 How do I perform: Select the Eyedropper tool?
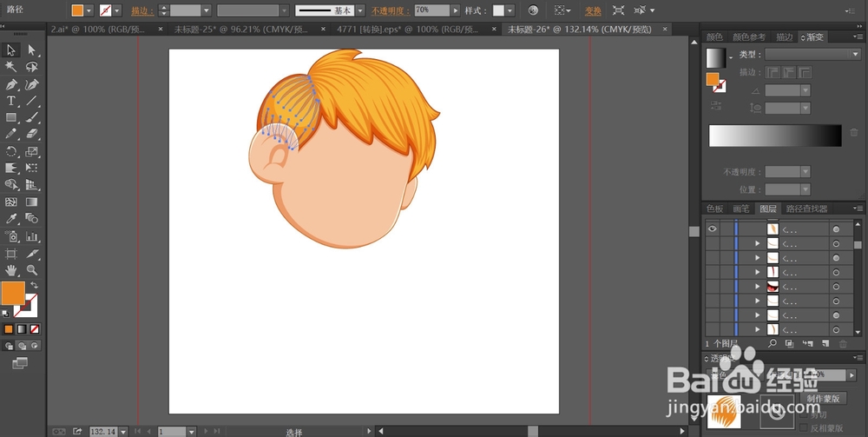10,219
